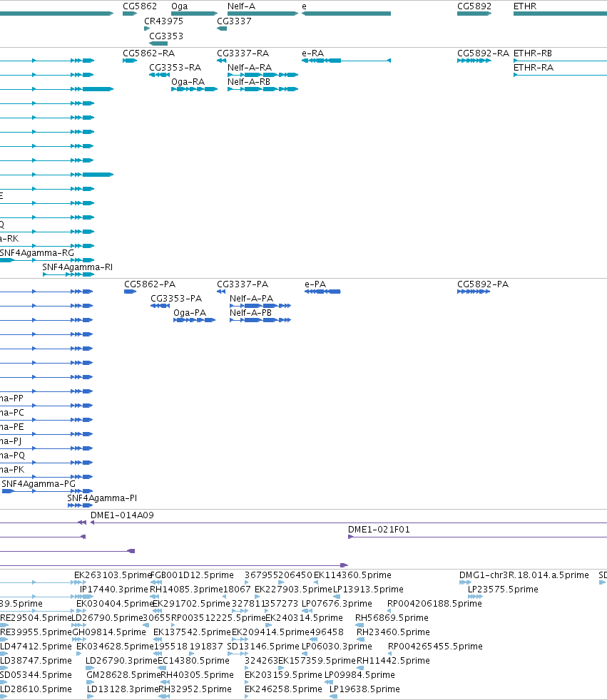This screenshot has width=607, height=700.
Task: Open the CG3353-RA transcript label
Action: click(175, 68)
